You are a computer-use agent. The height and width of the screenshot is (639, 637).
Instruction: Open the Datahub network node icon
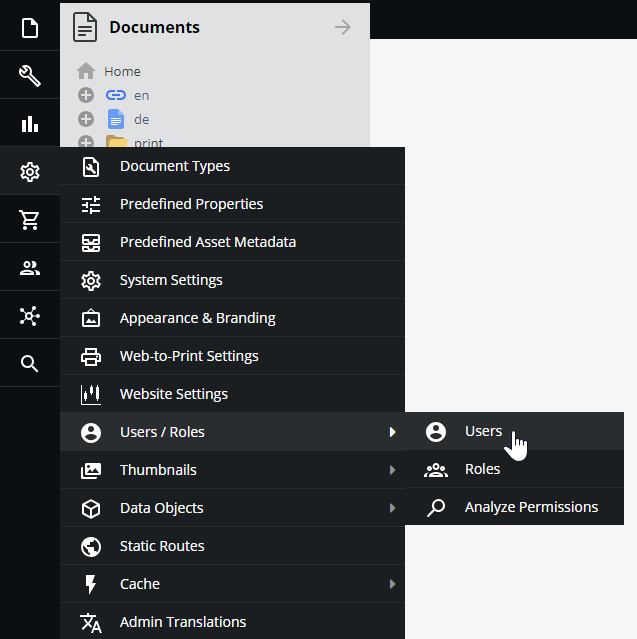pyautogui.click(x=30, y=316)
